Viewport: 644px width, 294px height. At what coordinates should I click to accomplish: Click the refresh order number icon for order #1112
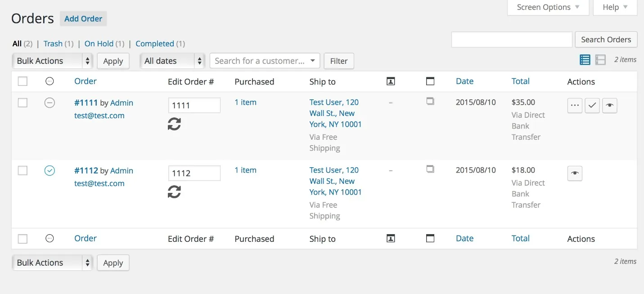[174, 192]
